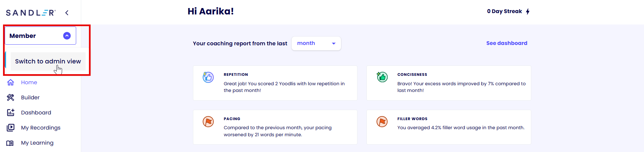644x152 pixels.
Task: Open the Repetition coaching card
Action: click(275, 83)
